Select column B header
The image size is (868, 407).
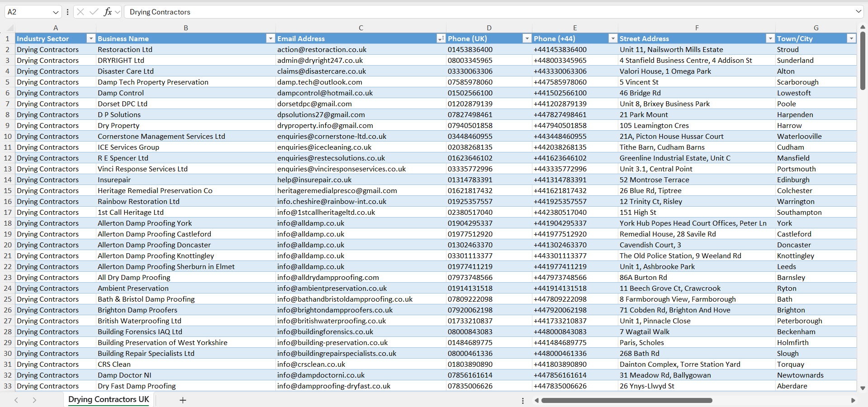[x=185, y=28]
